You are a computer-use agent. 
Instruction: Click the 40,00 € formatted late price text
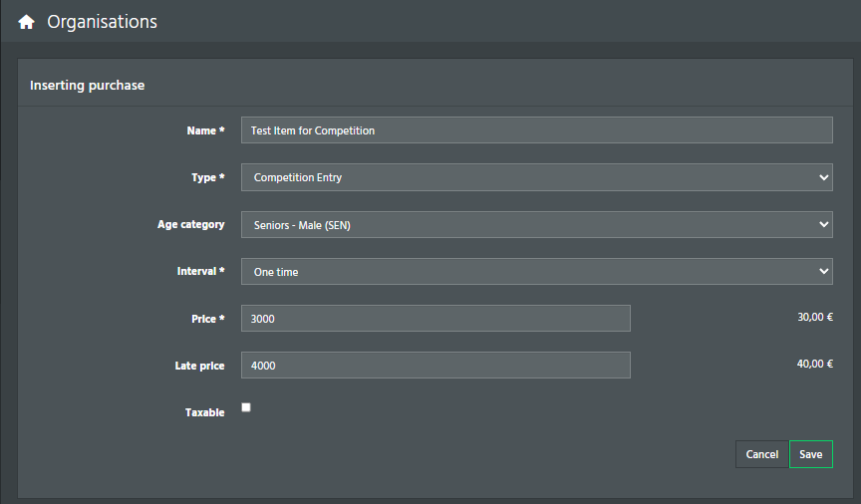815,364
